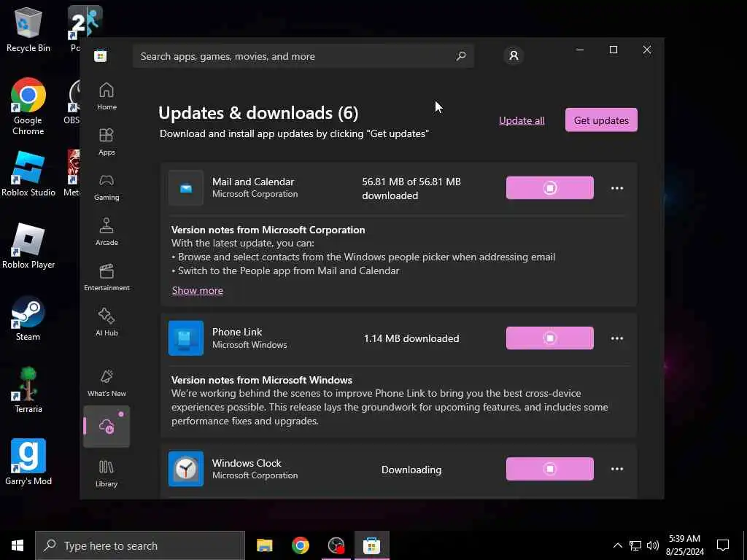Screen dimensions: 747x560
Task: Open the Windows Start menu
Action: (18, 545)
